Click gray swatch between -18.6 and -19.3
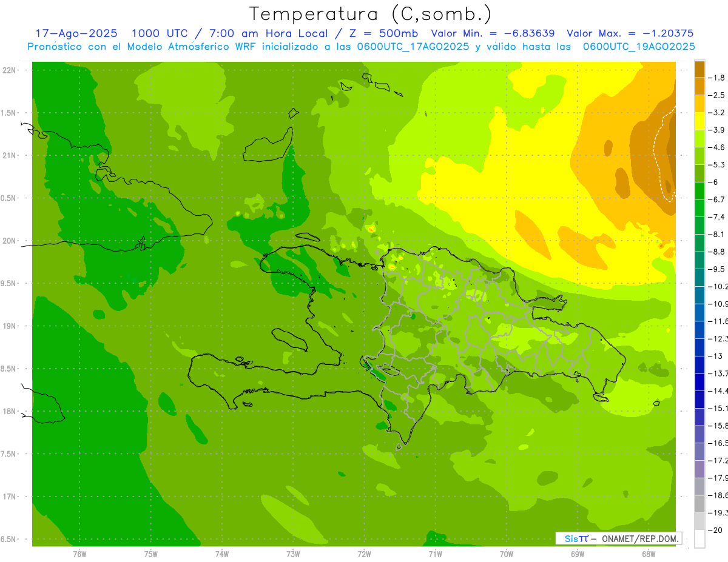Viewport: 728px width, 562px height. 699,504
